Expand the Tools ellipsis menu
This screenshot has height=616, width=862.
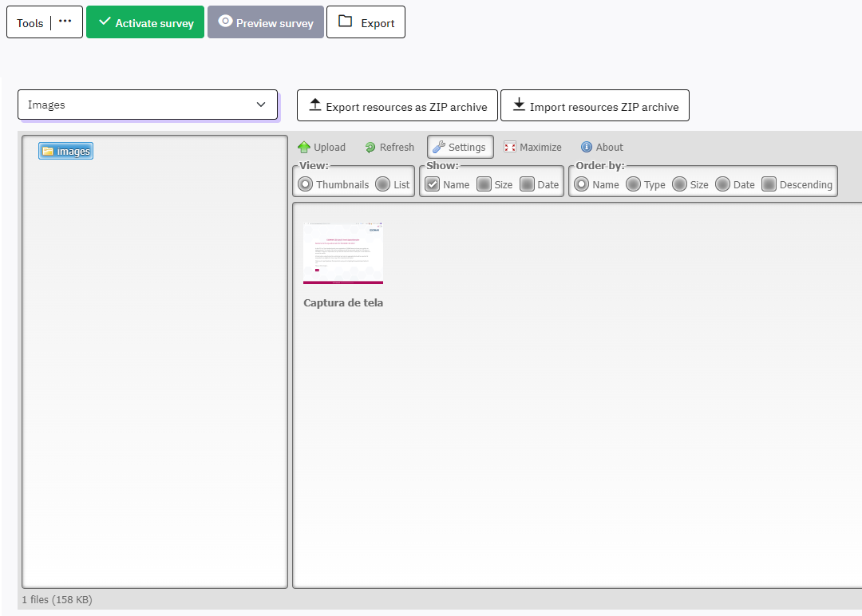tap(65, 22)
